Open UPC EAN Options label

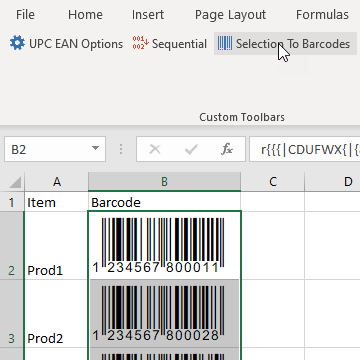click(x=76, y=44)
